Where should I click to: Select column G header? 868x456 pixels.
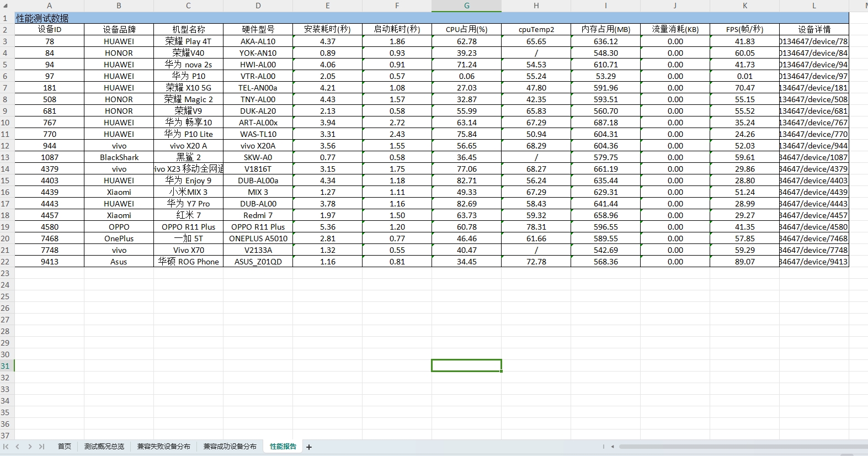[466, 6]
